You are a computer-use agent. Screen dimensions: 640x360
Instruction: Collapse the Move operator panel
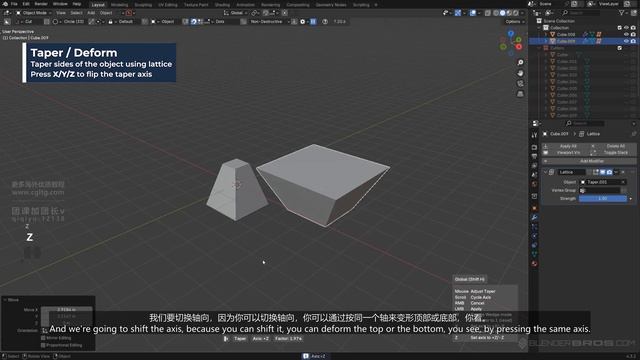5,300
